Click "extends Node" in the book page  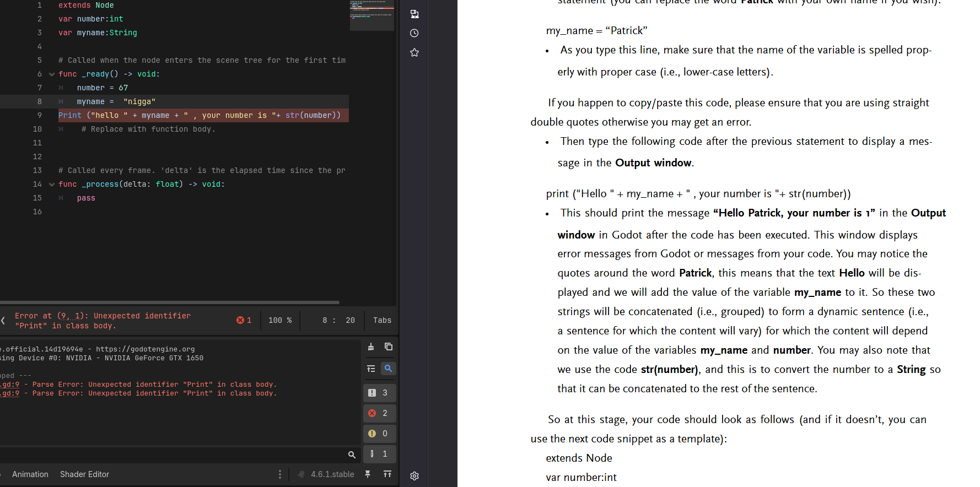[x=579, y=458]
